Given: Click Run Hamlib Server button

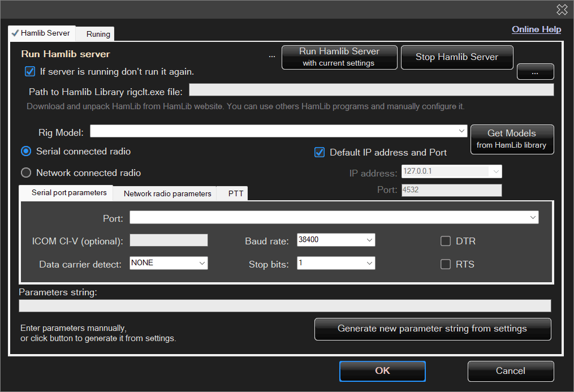Looking at the screenshot, I should (x=339, y=57).
